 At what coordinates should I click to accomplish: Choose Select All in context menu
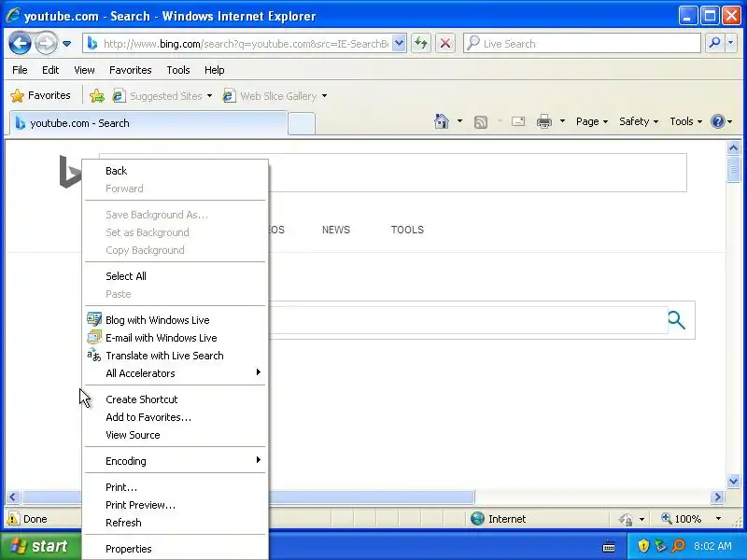(175, 276)
